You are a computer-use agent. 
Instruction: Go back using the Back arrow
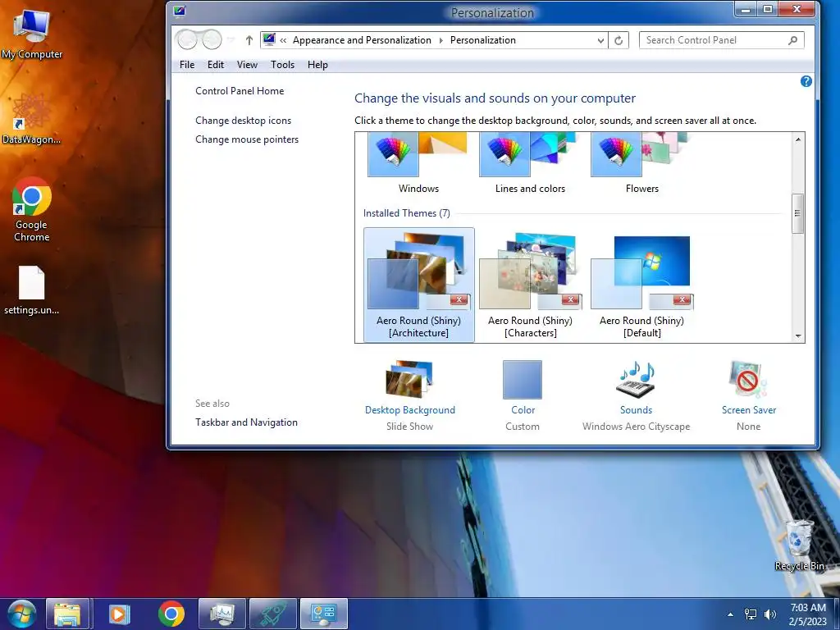[187, 39]
